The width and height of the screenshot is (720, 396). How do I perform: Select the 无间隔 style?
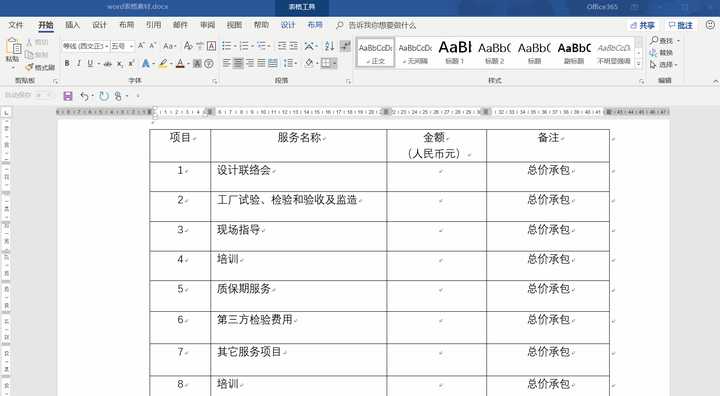pyautogui.click(x=415, y=52)
